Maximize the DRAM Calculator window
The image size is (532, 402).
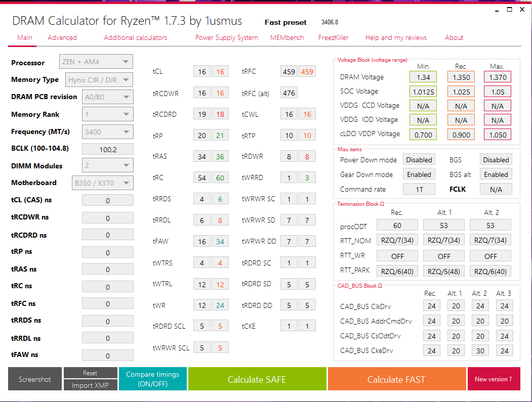(509, 10)
